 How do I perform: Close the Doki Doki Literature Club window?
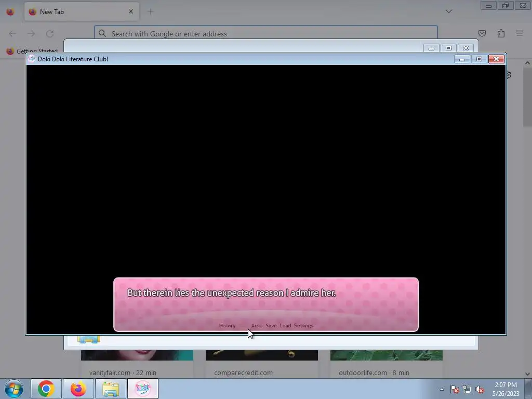[496, 59]
